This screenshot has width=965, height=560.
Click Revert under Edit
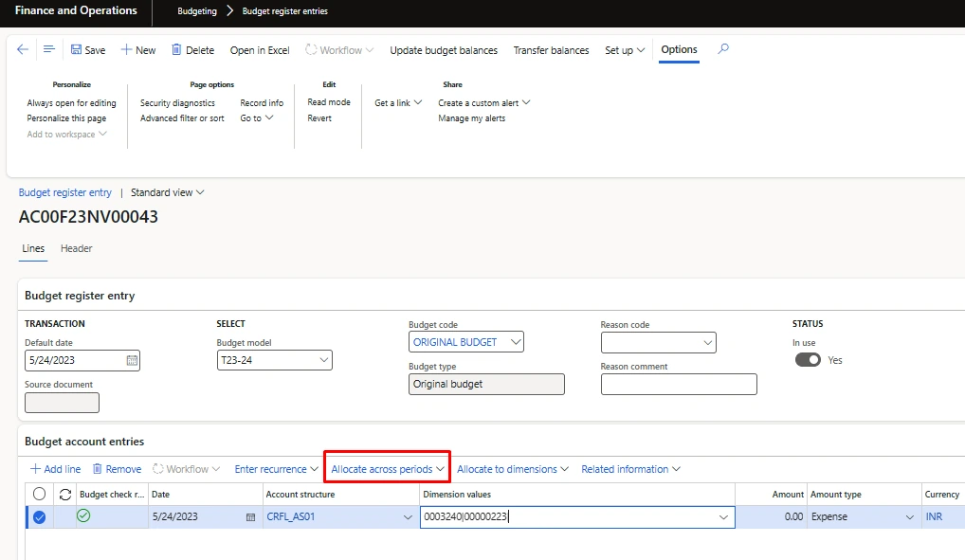click(x=319, y=118)
